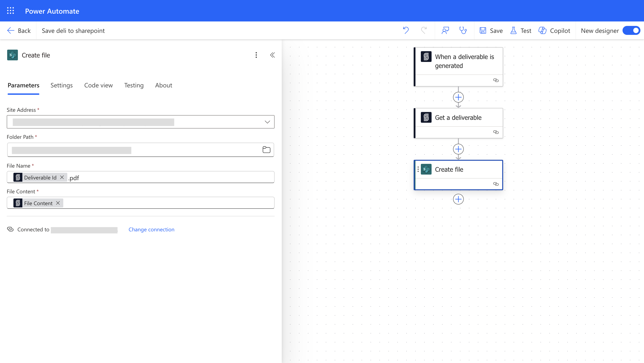Open the Settings tab

tap(61, 85)
